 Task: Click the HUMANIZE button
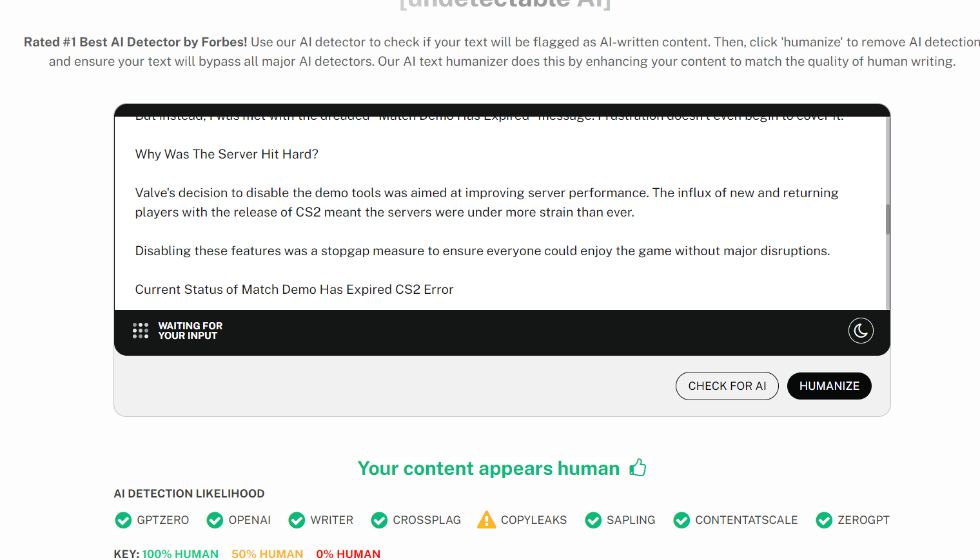[x=829, y=386]
